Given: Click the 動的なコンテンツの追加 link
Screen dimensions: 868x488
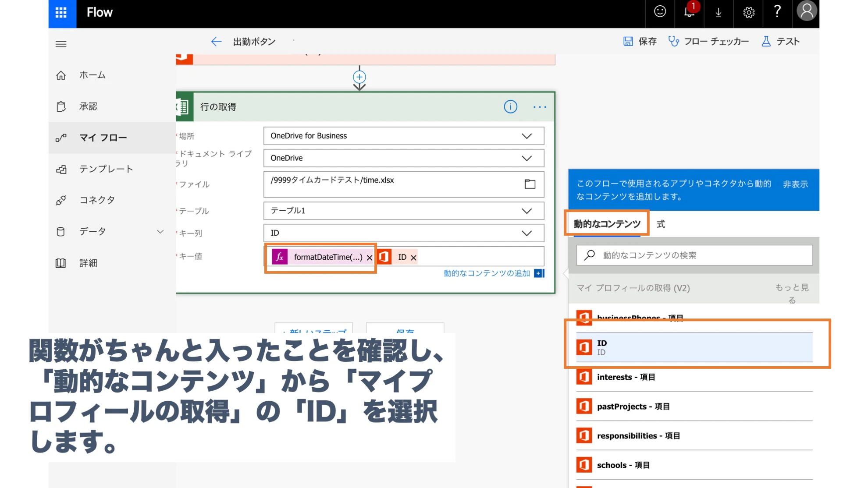Looking at the screenshot, I should pyautogui.click(x=487, y=273).
